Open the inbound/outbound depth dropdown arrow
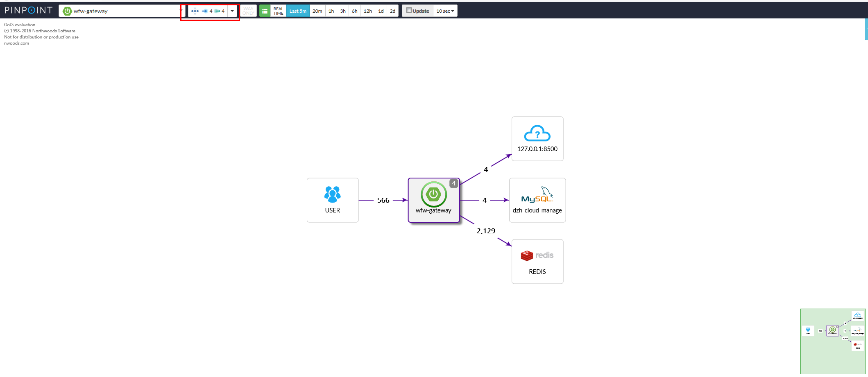Image resolution: width=868 pixels, height=377 pixels. click(232, 11)
